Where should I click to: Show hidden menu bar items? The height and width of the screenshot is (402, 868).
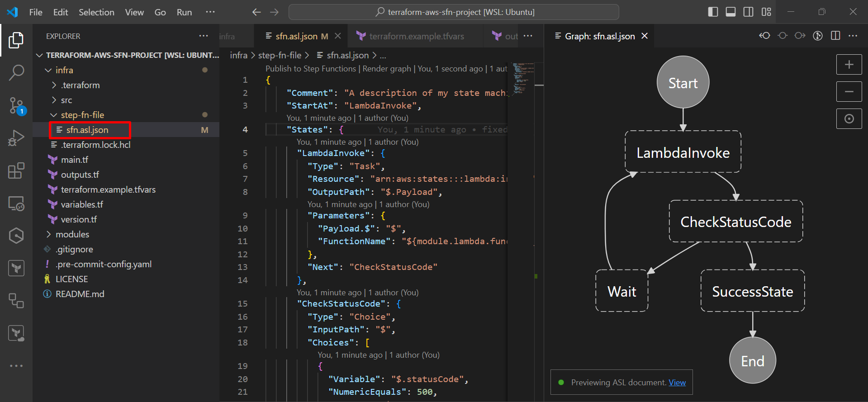coord(210,12)
